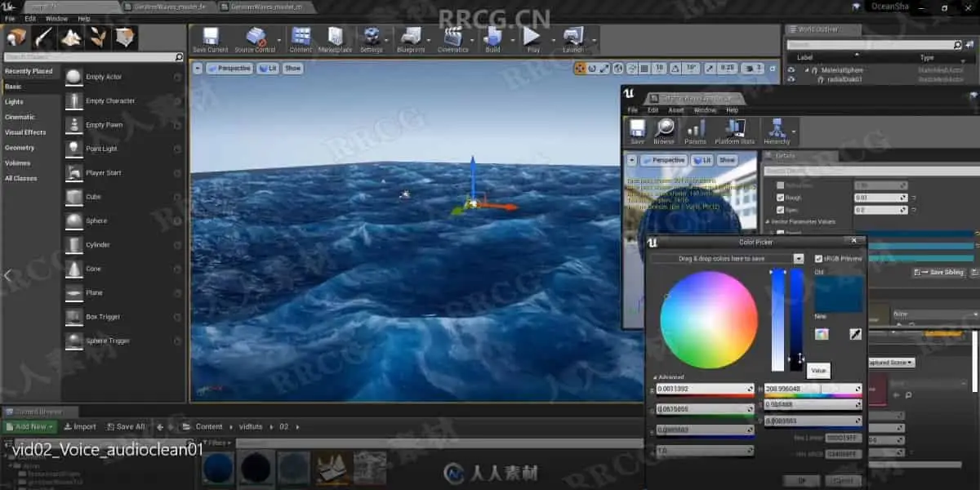The height and width of the screenshot is (490, 980).
Task: Select the eyedropper in the Color Picker
Action: coord(855,334)
